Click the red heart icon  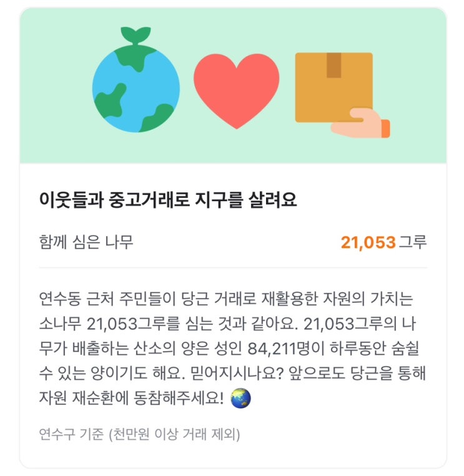[x=236, y=89]
